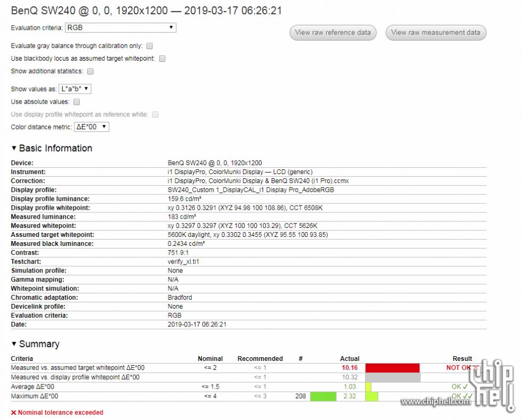Click the red X Nominal tolerance exceeded icon
Image resolution: width=522 pixels, height=420 pixels.
(x=14, y=413)
